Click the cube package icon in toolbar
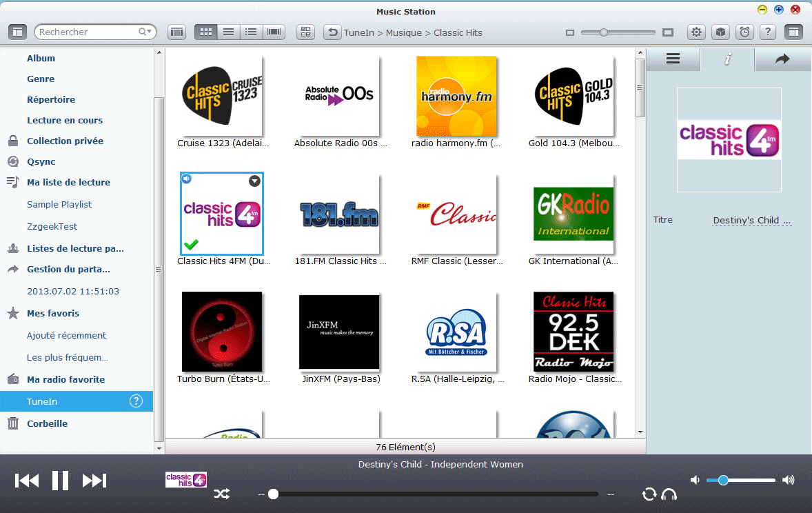This screenshot has width=812, height=513. pos(720,32)
